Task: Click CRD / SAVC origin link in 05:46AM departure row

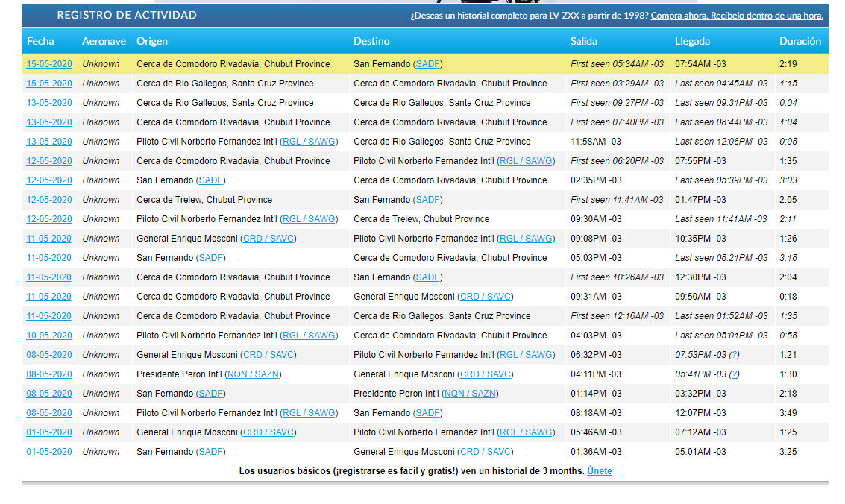Action: tap(268, 432)
